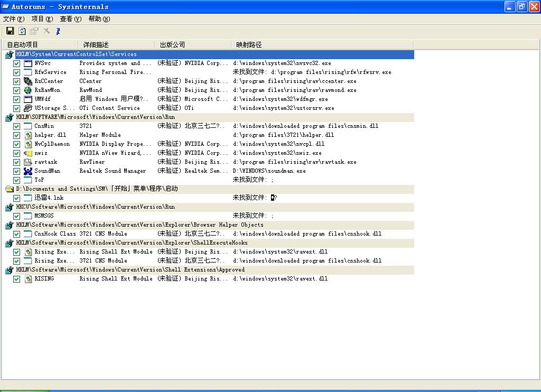Image resolution: width=541 pixels, height=392 pixels.
Task: Uncheck the NVSvc autostart checkbox
Action: point(16,63)
